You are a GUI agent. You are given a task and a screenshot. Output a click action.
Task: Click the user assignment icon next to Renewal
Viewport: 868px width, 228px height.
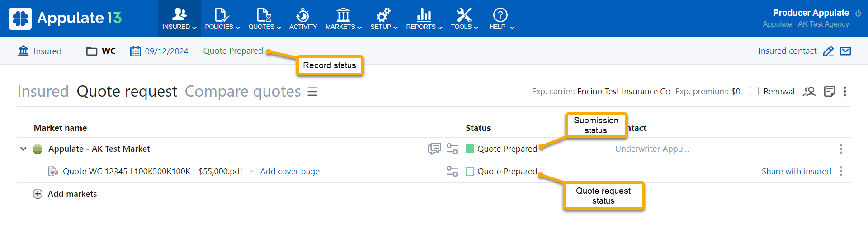click(x=809, y=92)
